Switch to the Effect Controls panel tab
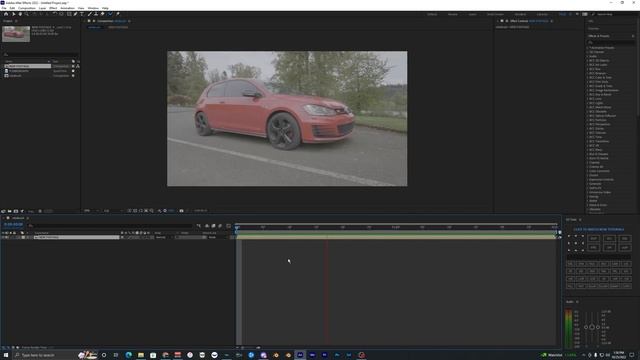The height and width of the screenshot is (360, 640). coord(529,21)
